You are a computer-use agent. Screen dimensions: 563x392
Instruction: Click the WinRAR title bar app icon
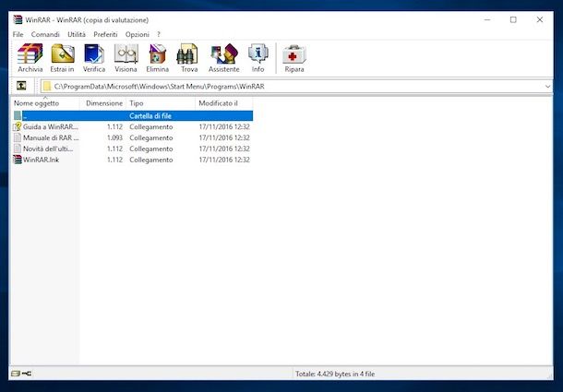tap(18, 19)
